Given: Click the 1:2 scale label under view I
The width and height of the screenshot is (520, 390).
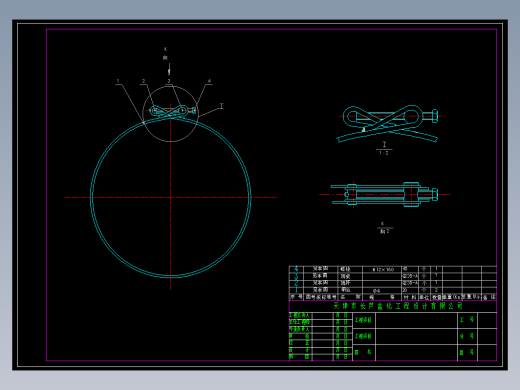Looking at the screenshot, I should [384, 153].
